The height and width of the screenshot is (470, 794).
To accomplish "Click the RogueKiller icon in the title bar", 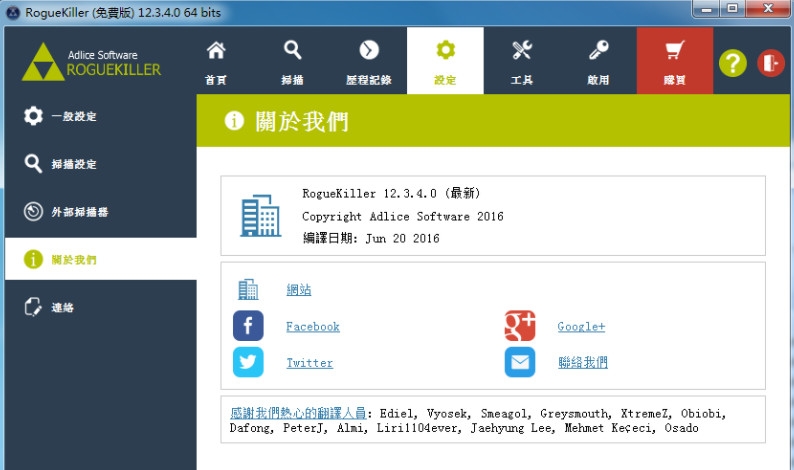I will pyautogui.click(x=13, y=13).
